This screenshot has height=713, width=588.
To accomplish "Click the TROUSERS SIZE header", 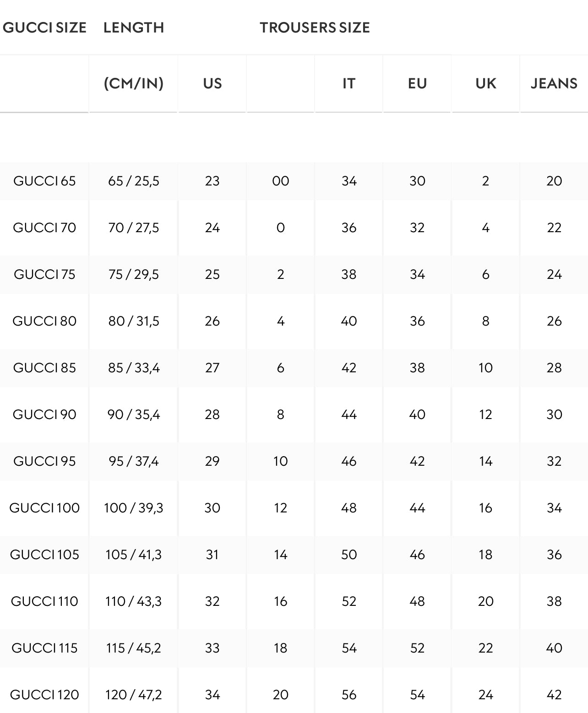I will [315, 27].
